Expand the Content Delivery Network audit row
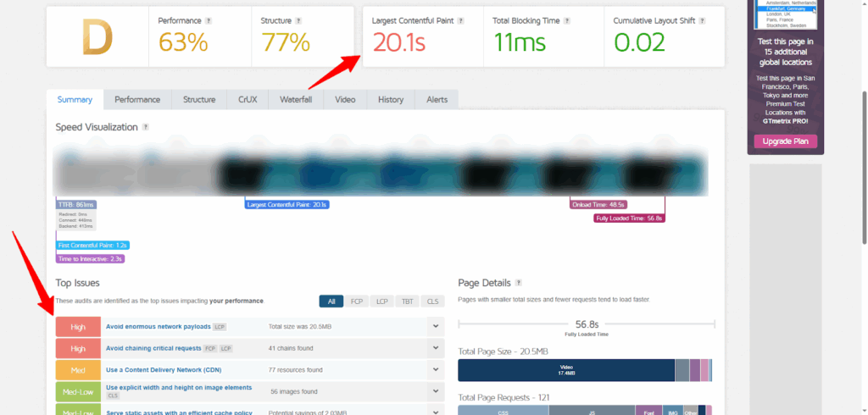Screen dimensions: 868x415 tap(436, 369)
